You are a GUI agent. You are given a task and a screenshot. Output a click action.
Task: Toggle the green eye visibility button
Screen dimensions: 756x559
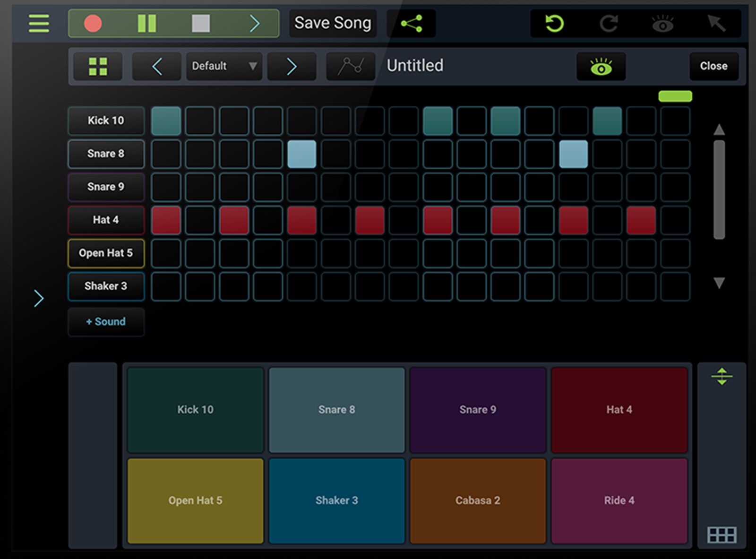[x=601, y=67]
